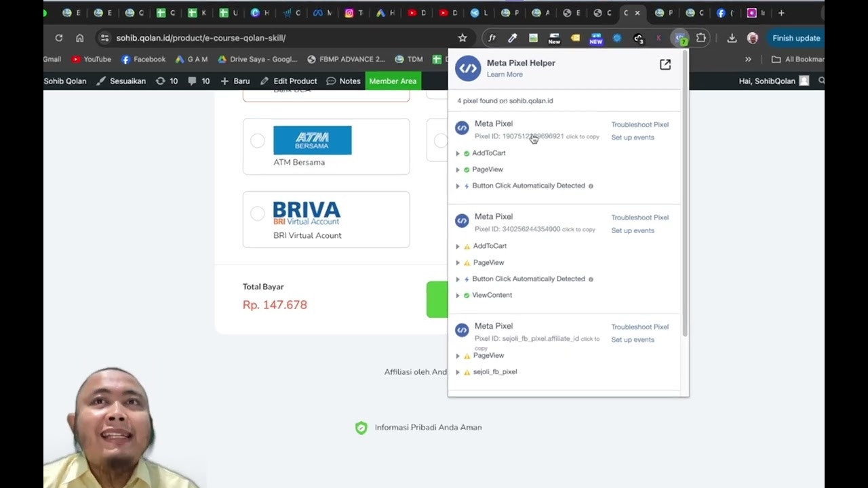
Task: Select BRI Virtual Account radio button
Action: click(x=258, y=213)
